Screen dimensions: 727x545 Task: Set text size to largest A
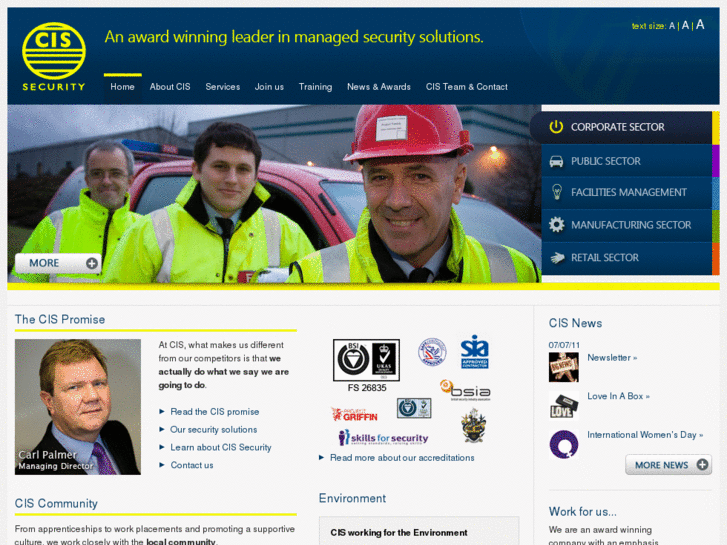coord(700,25)
